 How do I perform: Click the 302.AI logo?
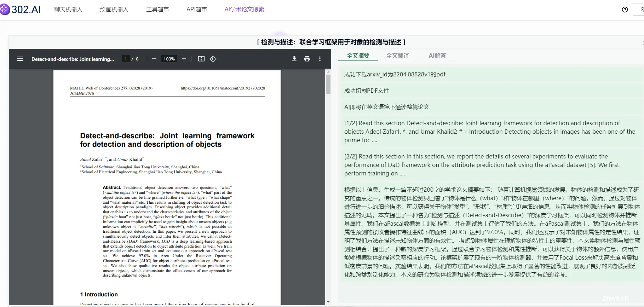tap(21, 9)
